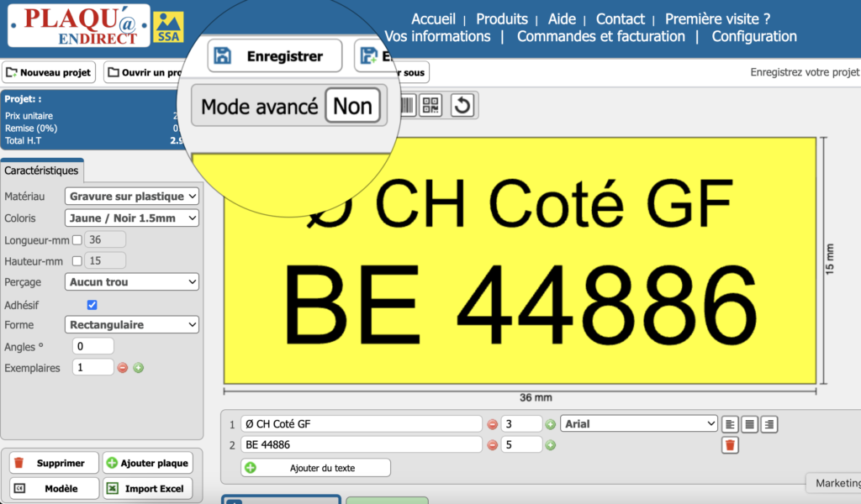The width and height of the screenshot is (861, 504).
Task: Open the Arial font dropdown
Action: [639, 424]
